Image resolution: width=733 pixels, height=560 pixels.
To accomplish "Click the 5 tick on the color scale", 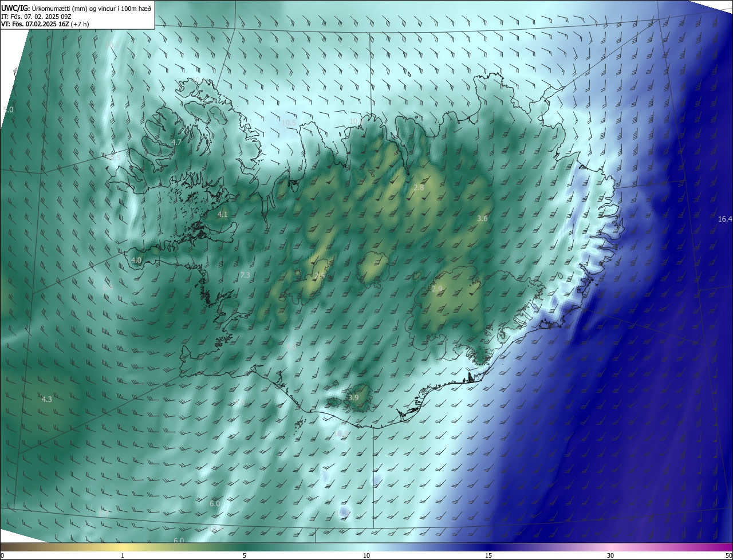I will (245, 555).
